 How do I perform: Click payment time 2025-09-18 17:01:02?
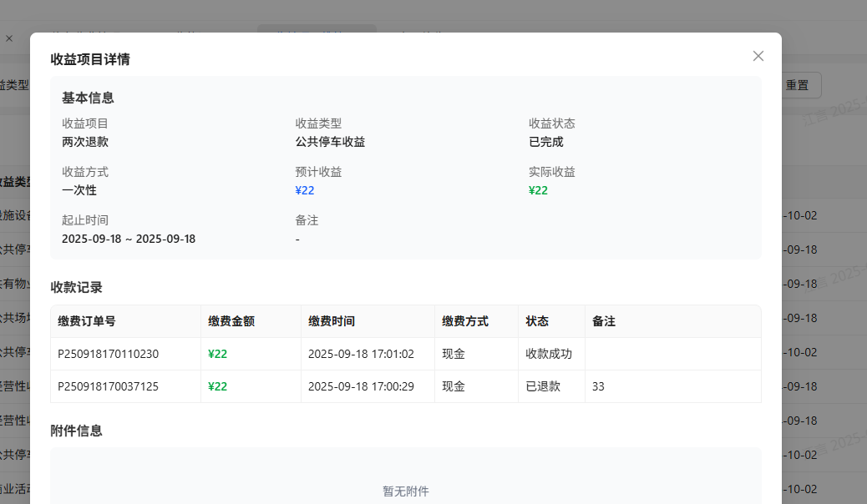coord(361,354)
